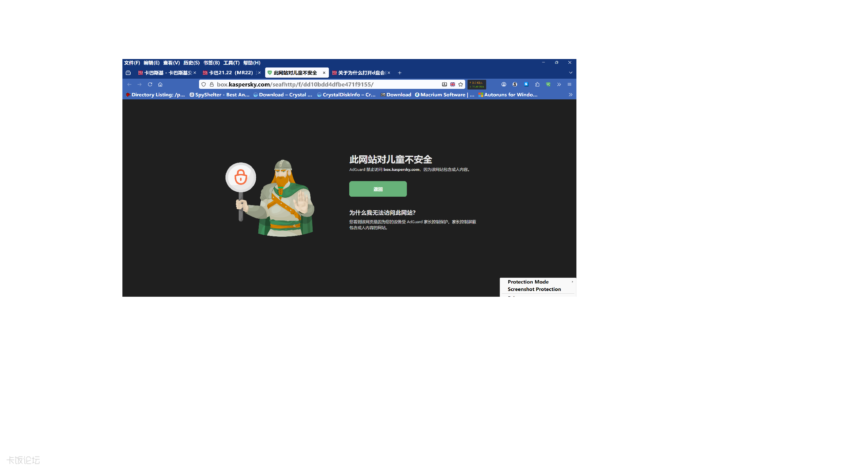Switch to the 卡巴21.22 (MR22) tab

(231, 73)
